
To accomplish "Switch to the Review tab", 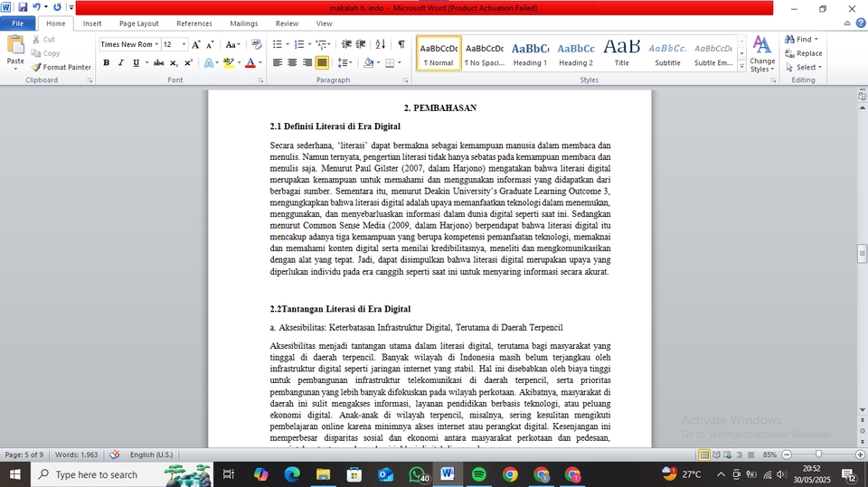I will click(x=287, y=23).
